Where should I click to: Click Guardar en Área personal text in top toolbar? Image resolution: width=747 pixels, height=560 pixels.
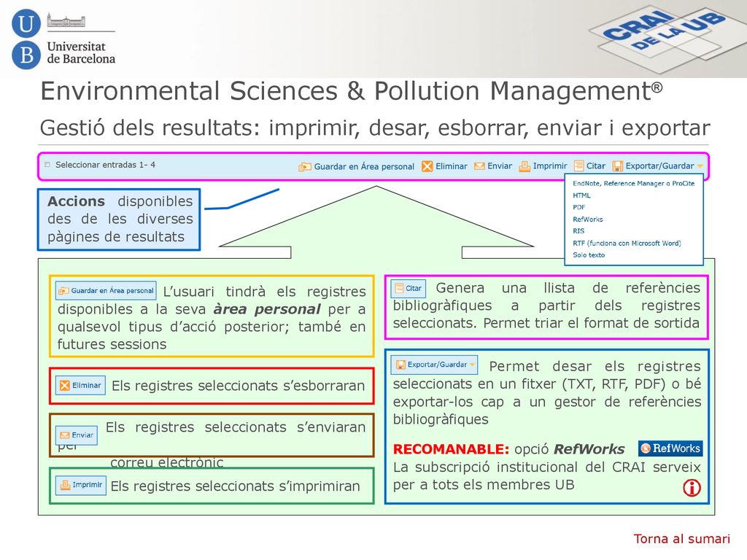click(x=364, y=167)
